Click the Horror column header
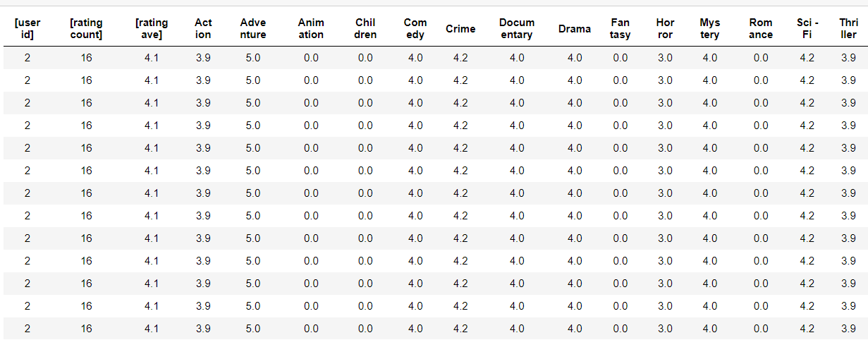The height and width of the screenshot is (340, 868). [665, 29]
